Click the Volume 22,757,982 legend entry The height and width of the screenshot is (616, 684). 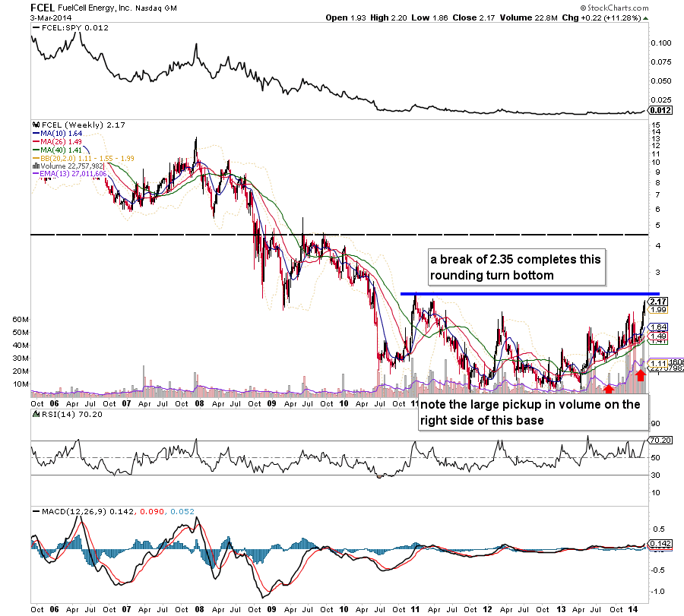[x=72, y=166]
